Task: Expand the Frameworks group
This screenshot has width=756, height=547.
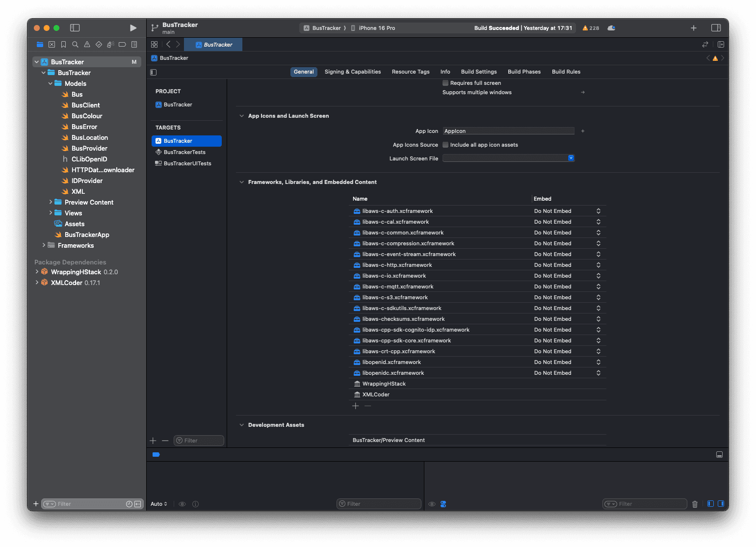Action: point(43,245)
